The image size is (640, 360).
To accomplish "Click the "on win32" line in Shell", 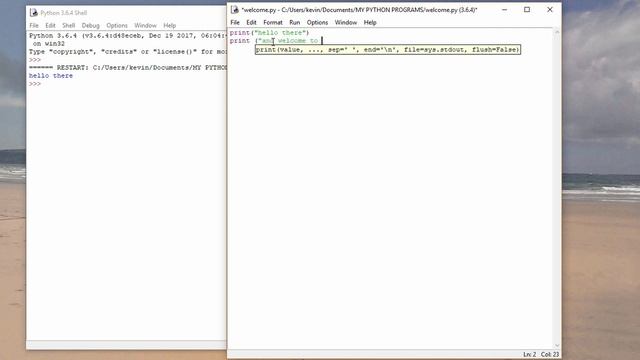I will pyautogui.click(x=49, y=44).
